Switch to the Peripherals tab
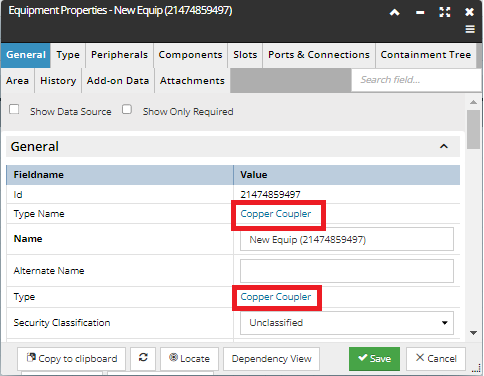This screenshot has height=376, width=484. [x=119, y=55]
